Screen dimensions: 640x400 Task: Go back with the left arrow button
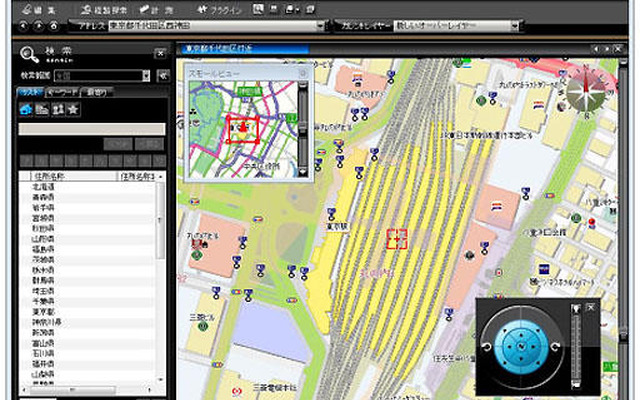pos(24,26)
